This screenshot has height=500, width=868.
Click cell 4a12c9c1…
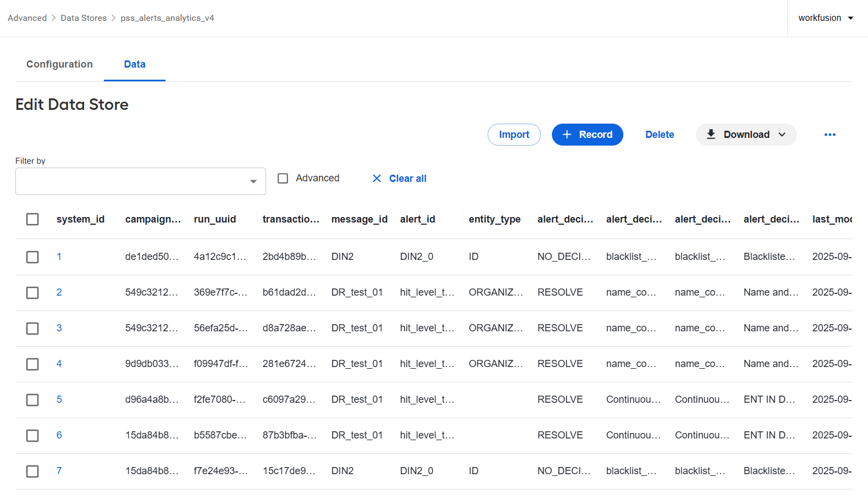220,257
